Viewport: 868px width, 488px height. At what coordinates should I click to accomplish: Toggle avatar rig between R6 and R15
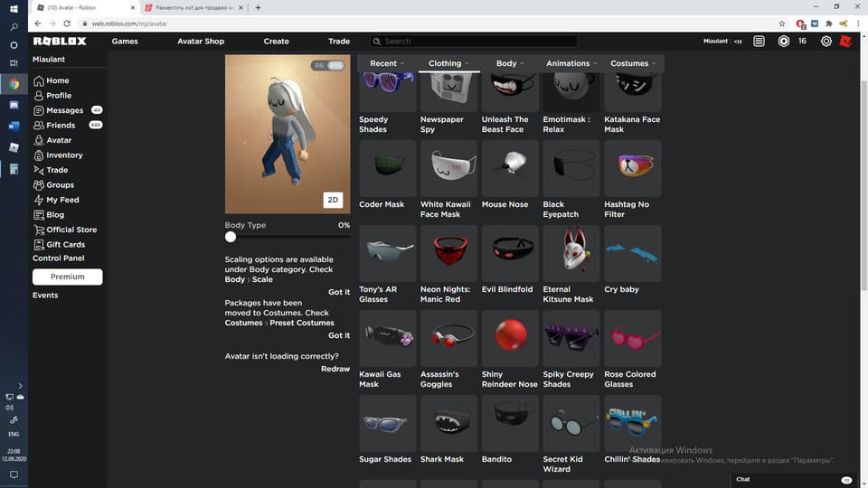tap(328, 66)
